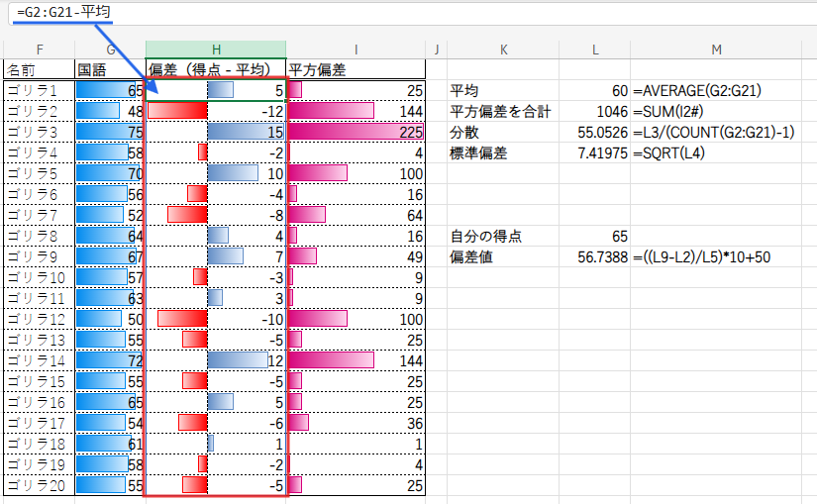Select the ゴリラ3 name cell
This screenshot has height=504, width=817.
40,132
